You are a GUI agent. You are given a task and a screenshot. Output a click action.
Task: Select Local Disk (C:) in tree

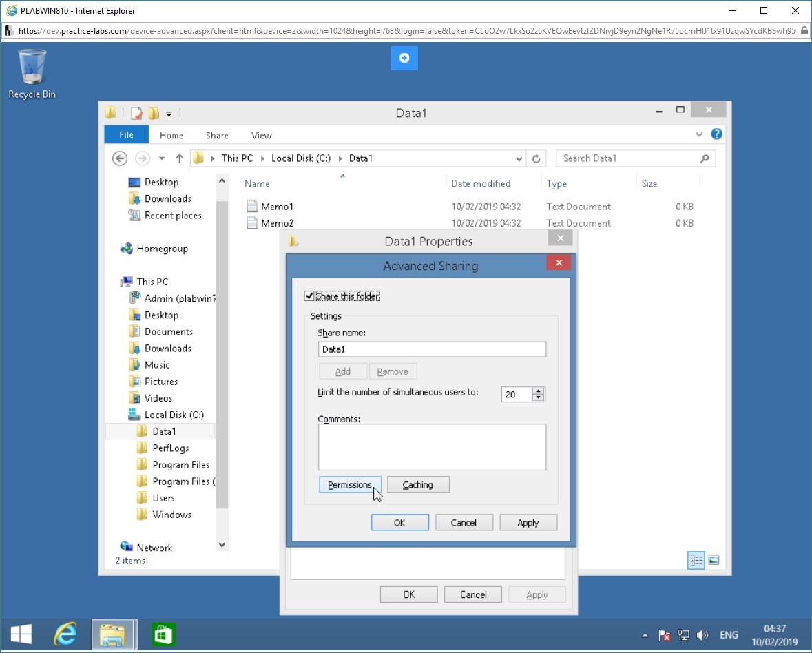point(166,415)
